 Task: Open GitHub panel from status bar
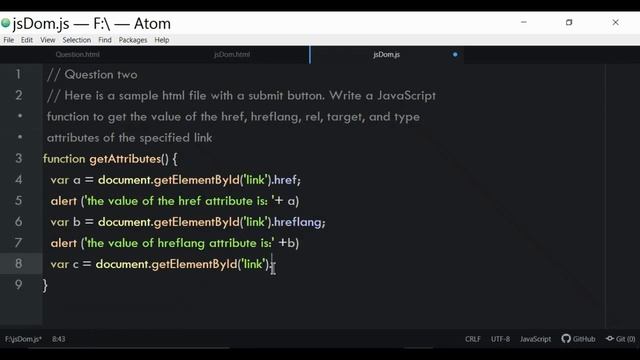(x=578, y=339)
